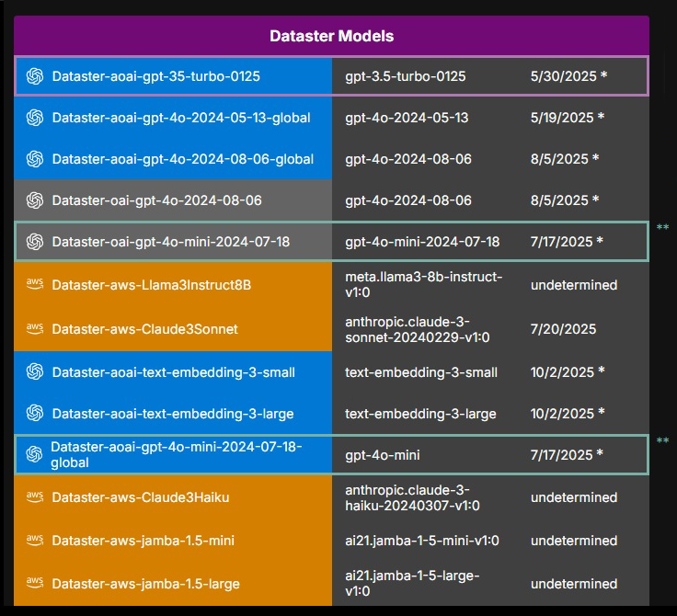Click undetermined date in jamba-1.5-large row
This screenshot has width=677, height=616.
(574, 584)
